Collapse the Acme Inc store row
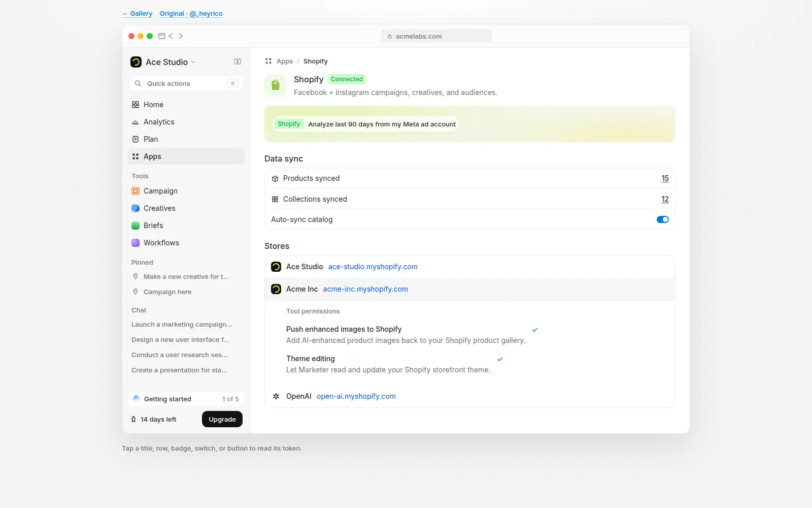Image resolution: width=812 pixels, height=508 pixels. pyautogui.click(x=470, y=289)
